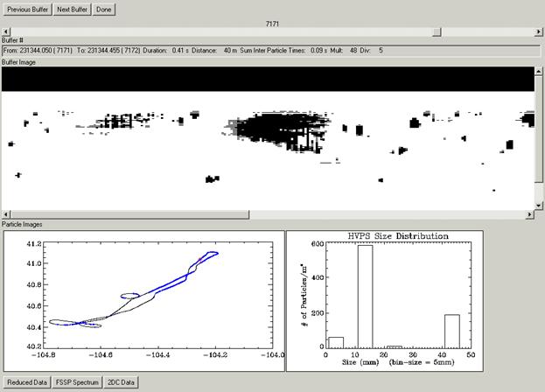
Task: Show the FSSP Spectrum
Action: coord(77,382)
